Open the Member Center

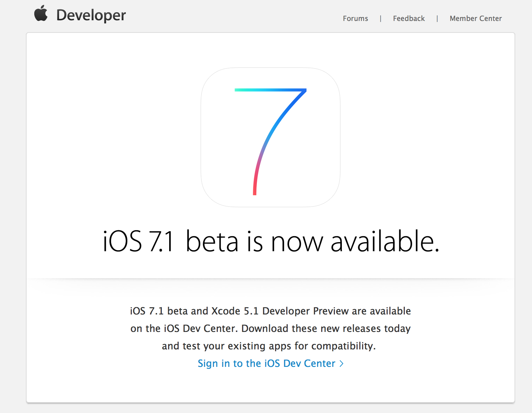(x=476, y=18)
